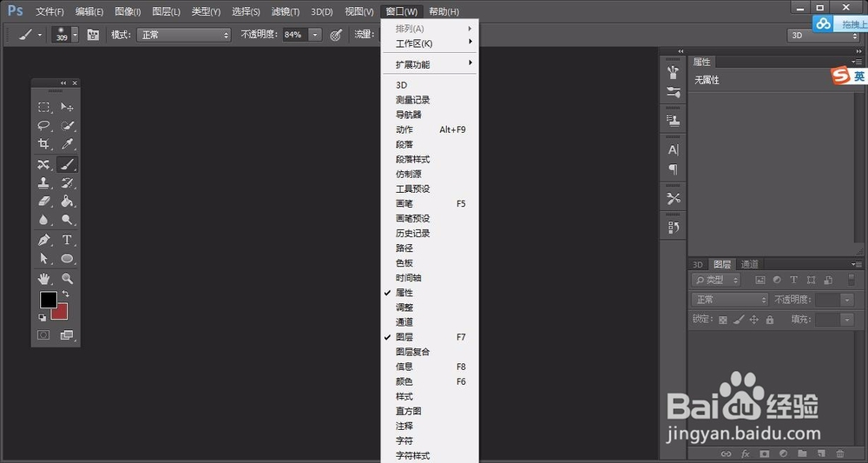Toggle Lock all padlock in Layers panel
This screenshot has height=463, width=868.
769,320
